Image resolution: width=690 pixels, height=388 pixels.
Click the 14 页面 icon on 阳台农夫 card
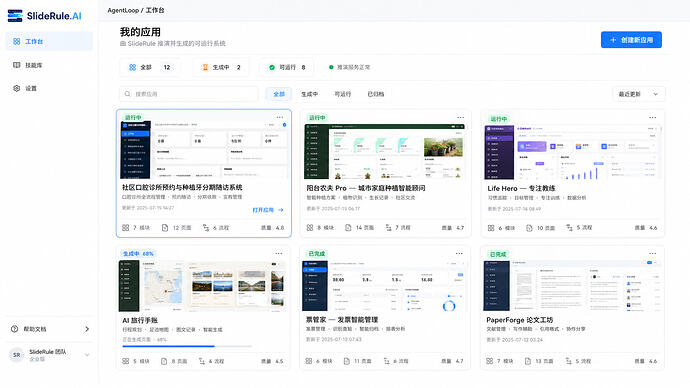click(348, 228)
